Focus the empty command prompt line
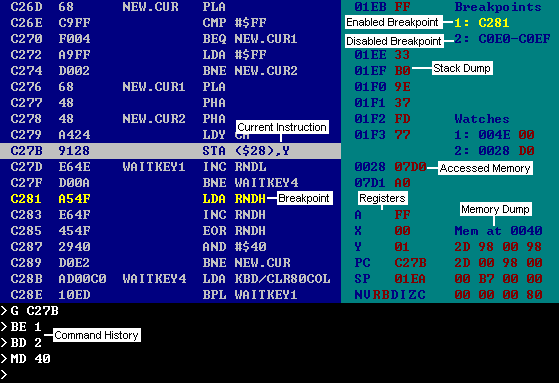The height and width of the screenshot is (383, 559). pyautogui.click(x=280, y=375)
